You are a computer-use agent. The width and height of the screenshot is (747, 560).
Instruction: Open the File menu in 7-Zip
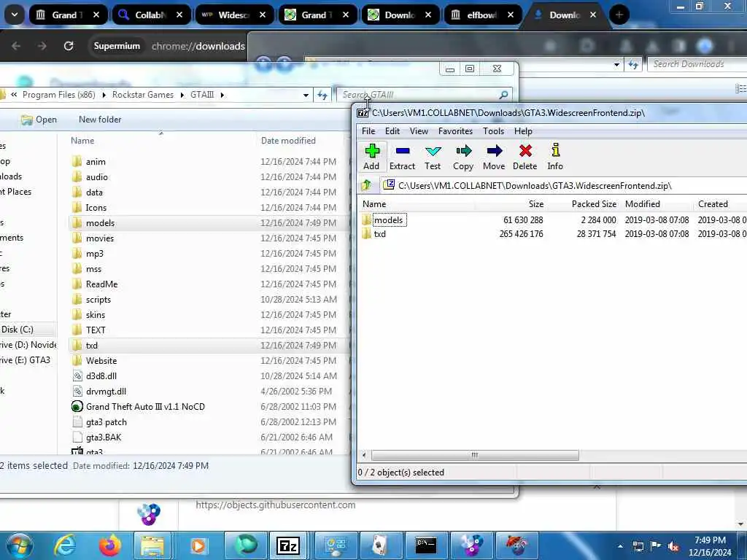click(x=368, y=131)
